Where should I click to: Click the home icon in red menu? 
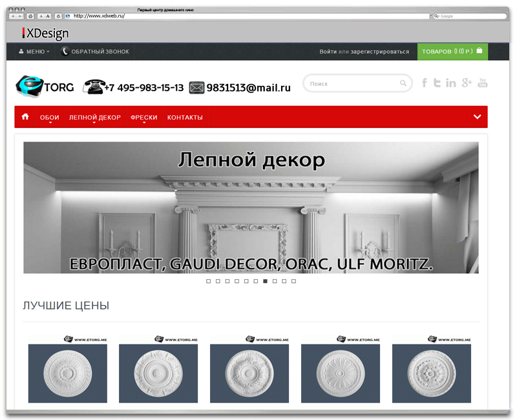(x=25, y=117)
